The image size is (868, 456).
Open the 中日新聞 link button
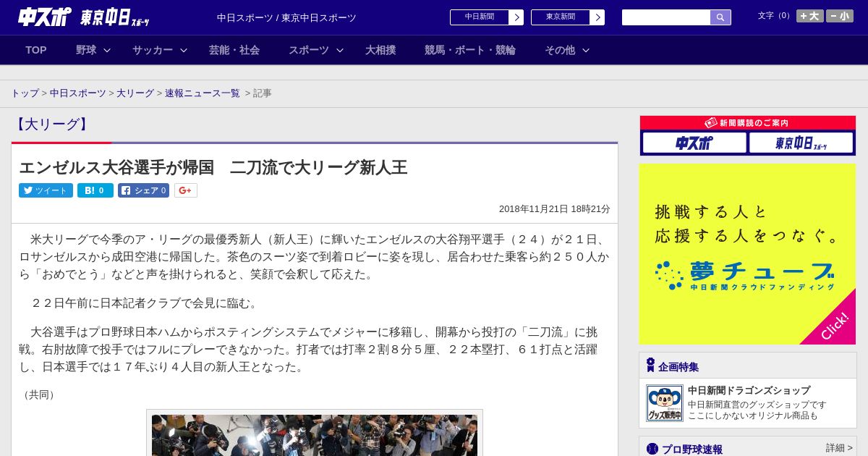pyautogui.click(x=480, y=17)
